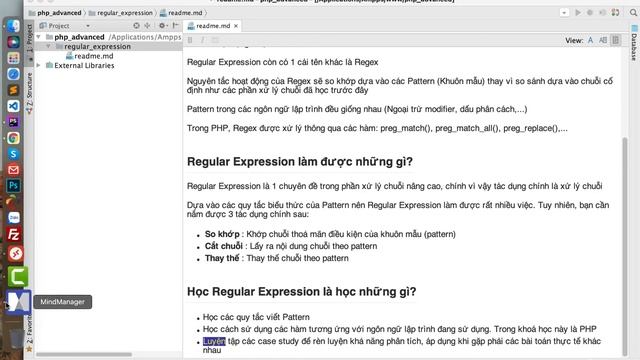
Task: Click line 'Regular Expression còn có 1 cái tên khác'
Action: (x=282, y=62)
